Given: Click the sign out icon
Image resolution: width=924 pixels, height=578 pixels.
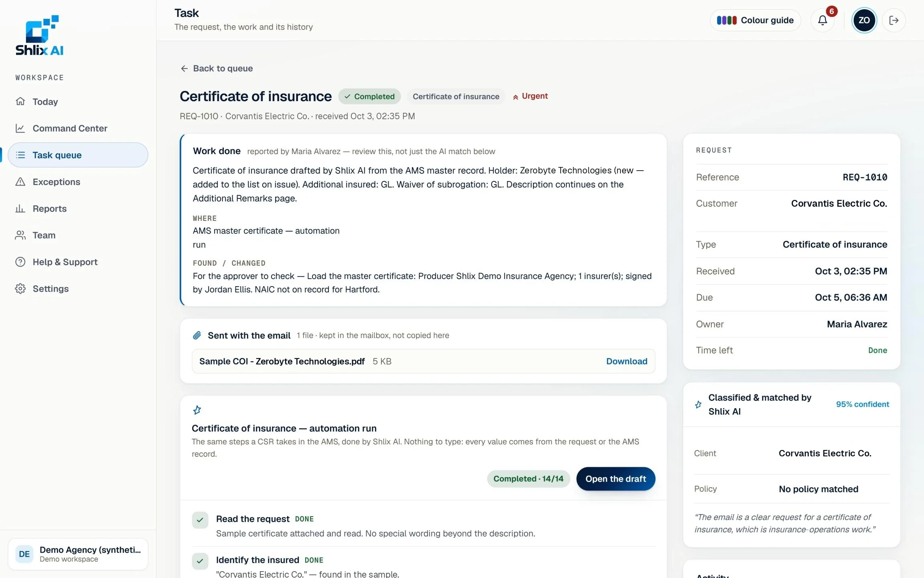Looking at the screenshot, I should tap(894, 20).
